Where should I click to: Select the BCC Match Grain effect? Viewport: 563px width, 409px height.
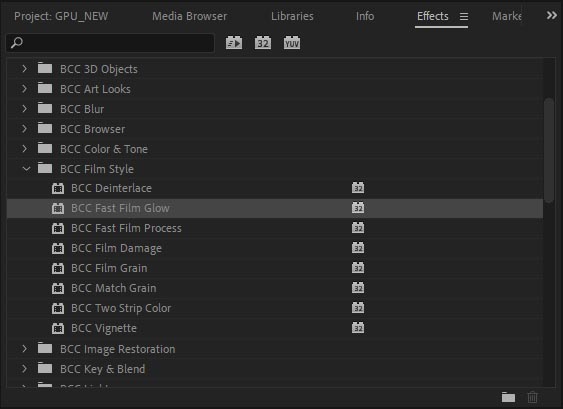point(275,288)
